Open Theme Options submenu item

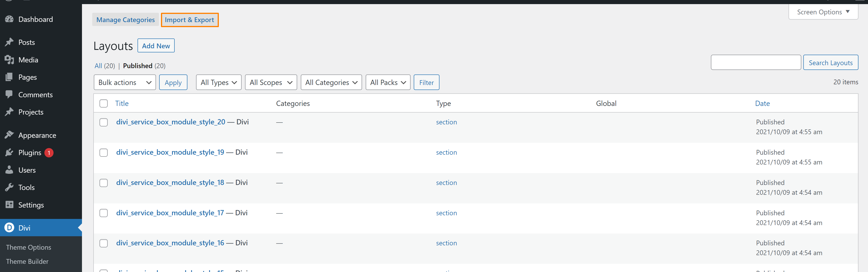[29, 247]
